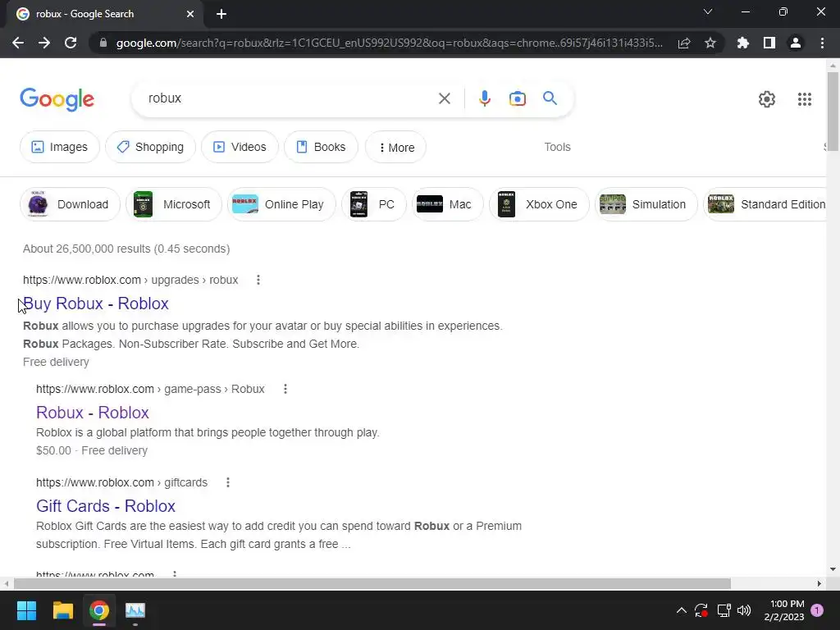Click the horizontal scrollbar thumb
The image size is (840, 630).
[372, 583]
